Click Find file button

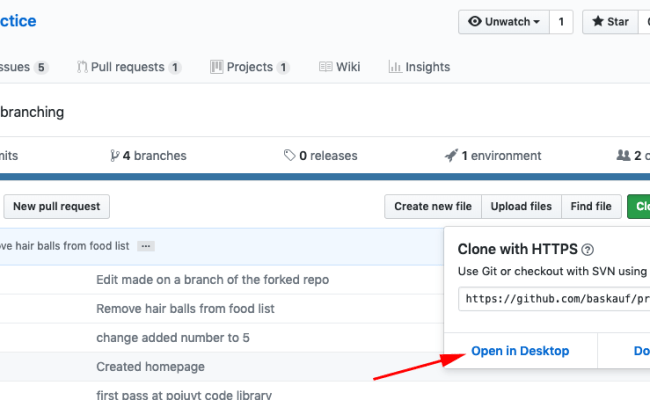591,206
